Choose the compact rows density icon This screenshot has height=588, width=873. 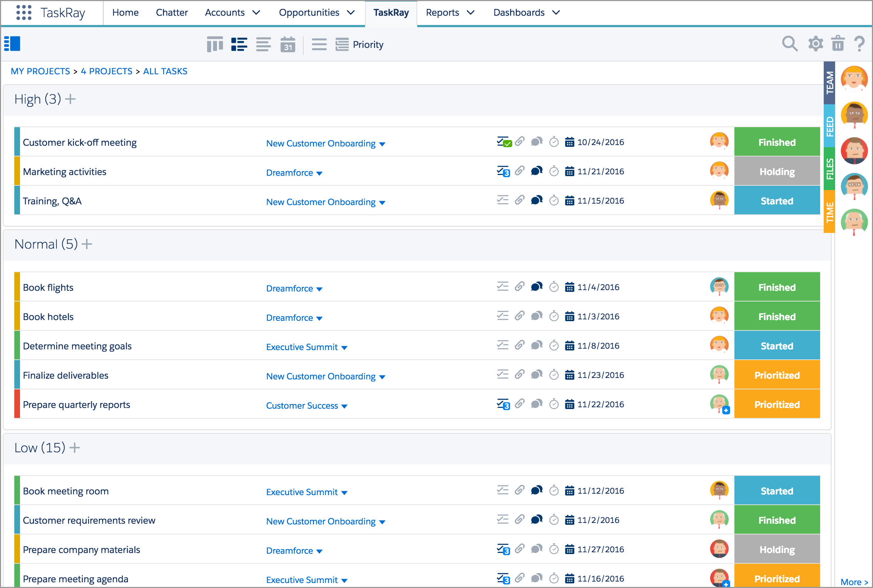(319, 44)
